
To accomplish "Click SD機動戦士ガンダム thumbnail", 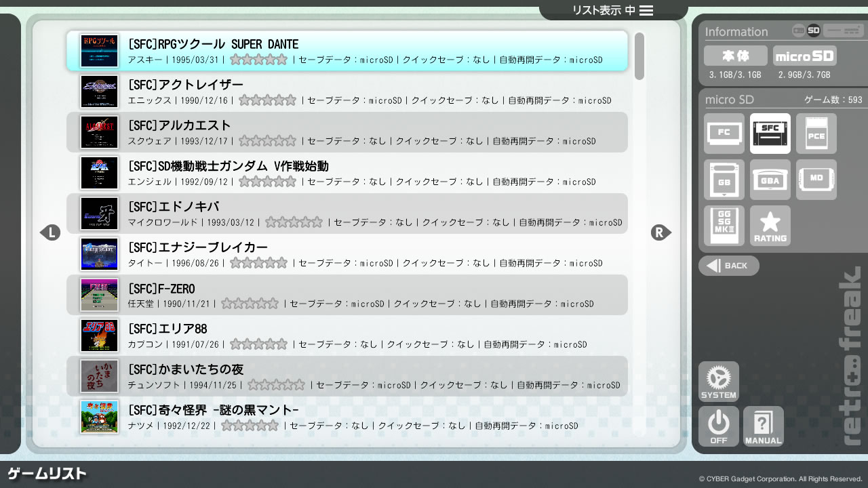I will [x=99, y=173].
